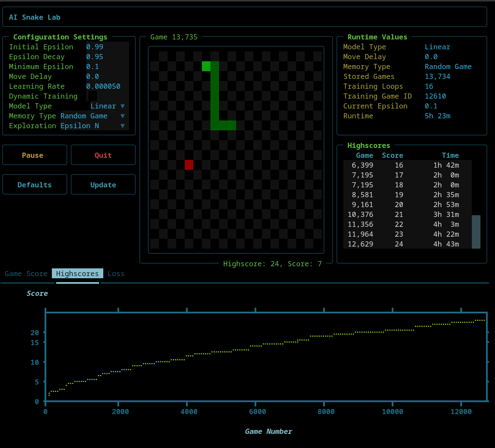Select the Highscores plot tab
The height and width of the screenshot is (448, 495).
78,274
